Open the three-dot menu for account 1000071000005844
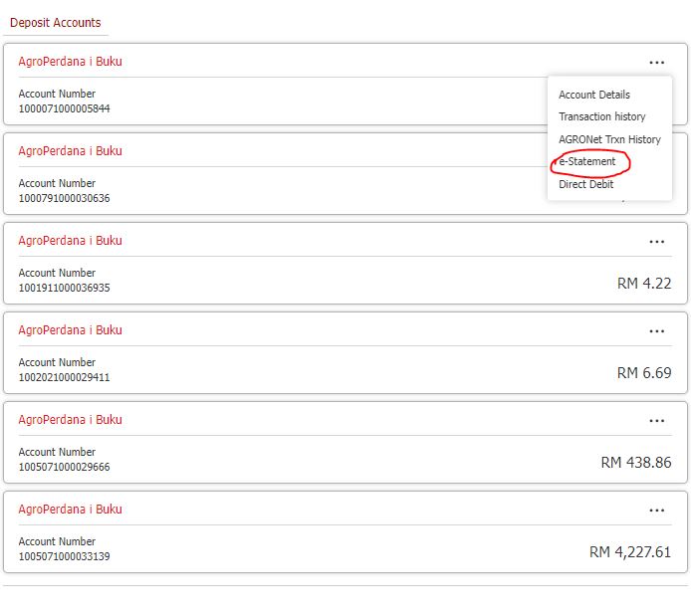This screenshot has height=616, width=691. pyautogui.click(x=656, y=62)
